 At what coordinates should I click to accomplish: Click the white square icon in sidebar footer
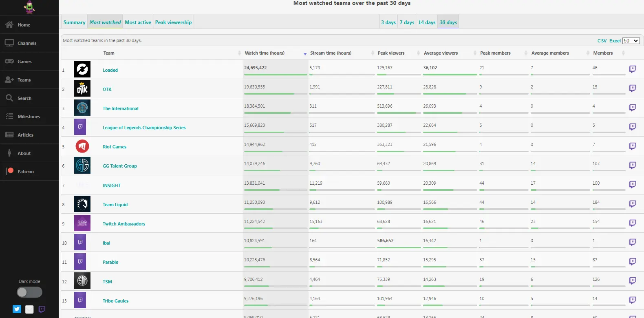point(29,309)
